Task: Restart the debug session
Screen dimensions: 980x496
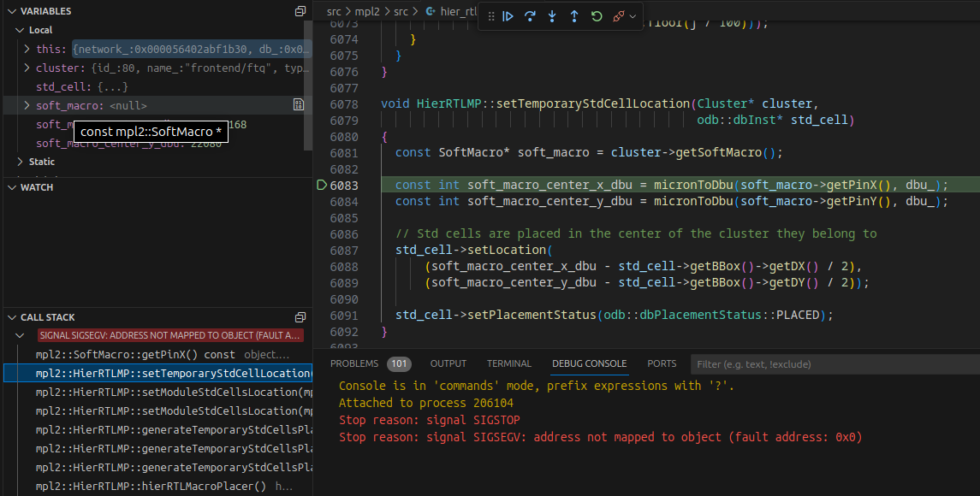Action: pyautogui.click(x=597, y=15)
